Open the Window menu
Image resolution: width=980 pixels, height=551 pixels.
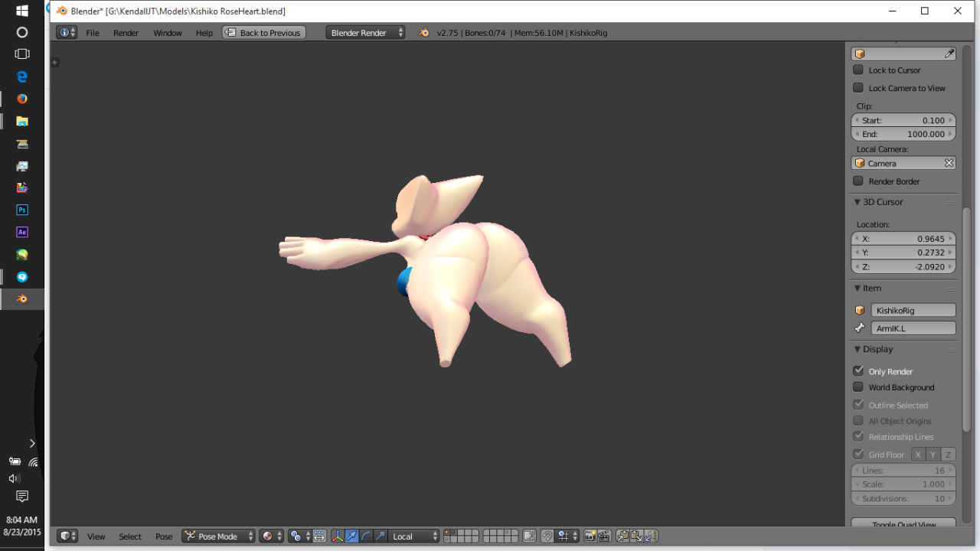pos(168,33)
